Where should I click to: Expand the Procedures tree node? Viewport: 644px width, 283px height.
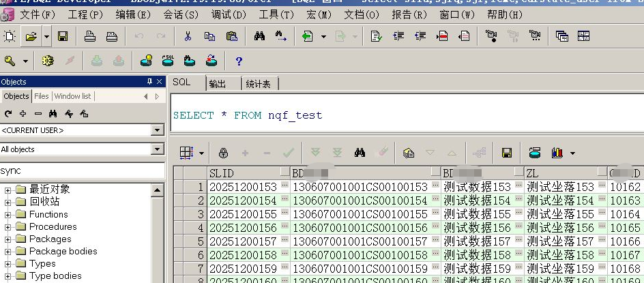tap(8, 226)
